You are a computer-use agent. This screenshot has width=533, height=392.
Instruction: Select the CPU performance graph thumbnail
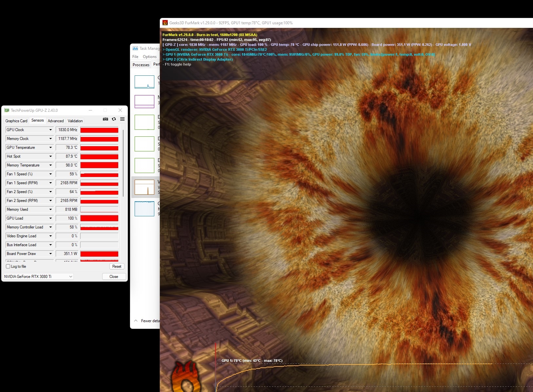[x=144, y=82]
